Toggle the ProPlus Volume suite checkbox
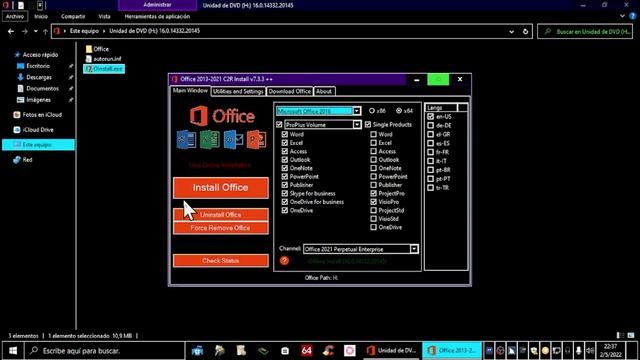 tap(279, 124)
